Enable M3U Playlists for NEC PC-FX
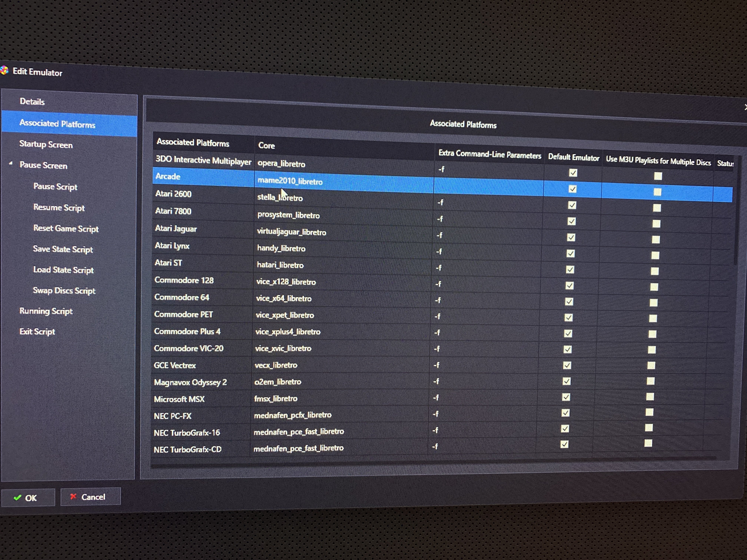 click(x=649, y=412)
